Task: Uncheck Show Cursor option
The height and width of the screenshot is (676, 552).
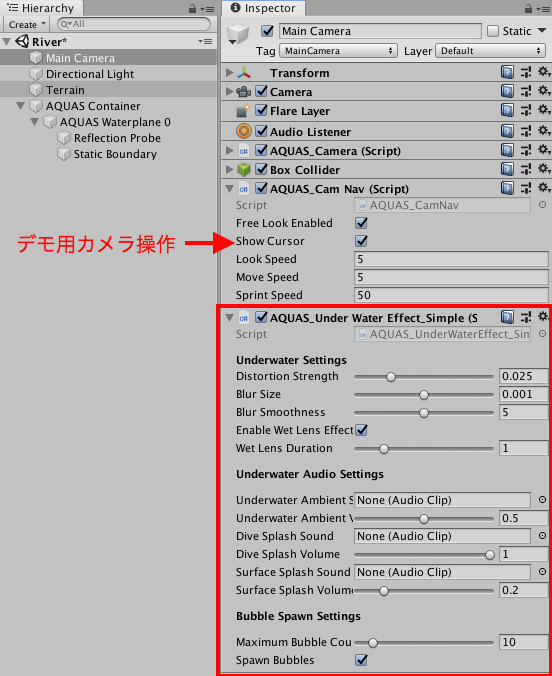Action: click(361, 241)
